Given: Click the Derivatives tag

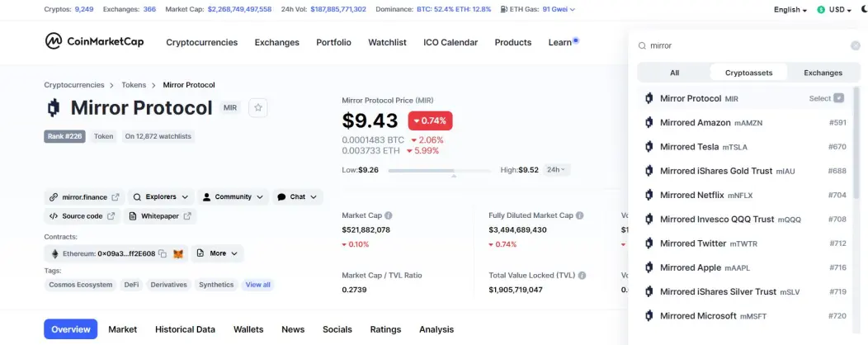Looking at the screenshot, I should 169,285.
